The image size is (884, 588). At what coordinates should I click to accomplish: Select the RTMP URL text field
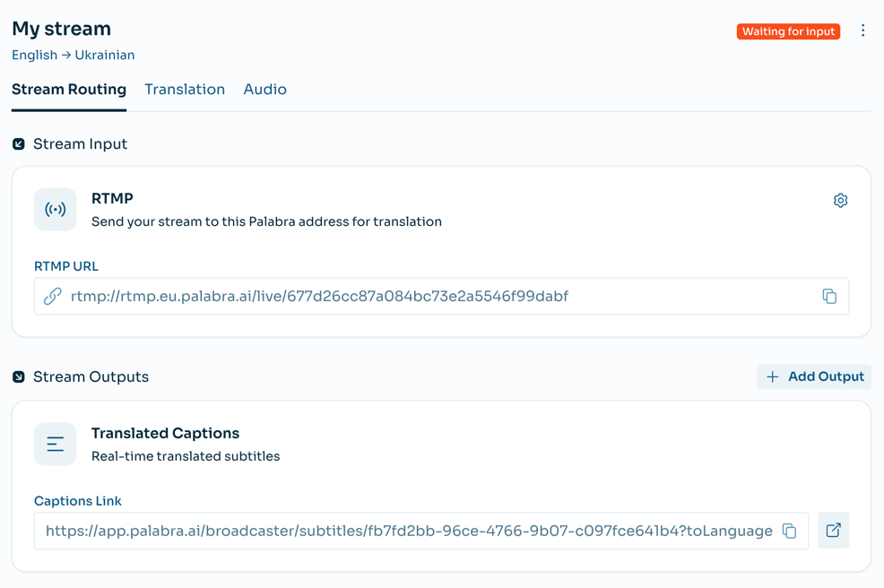[430, 297]
